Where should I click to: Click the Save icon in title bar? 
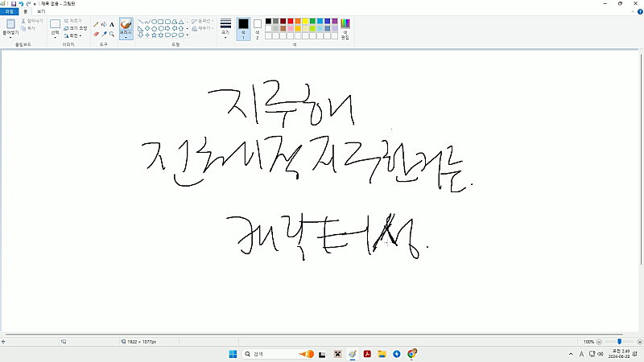tap(14, 4)
